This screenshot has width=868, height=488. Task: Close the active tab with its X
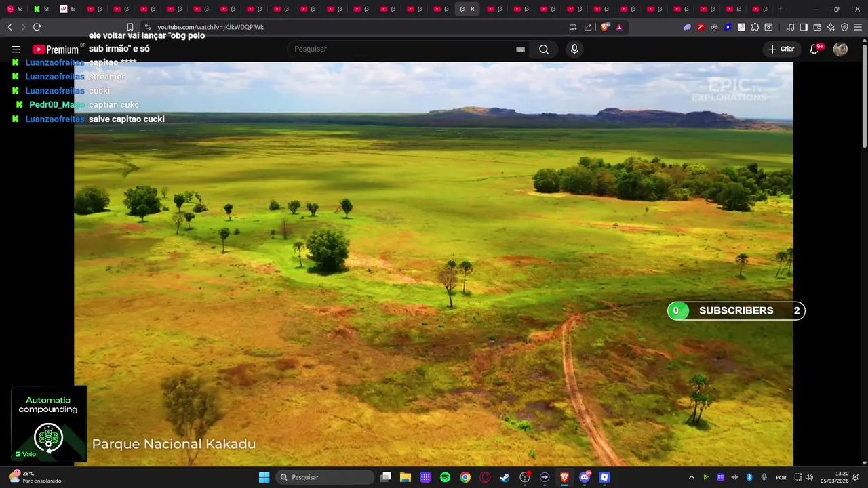point(473,9)
